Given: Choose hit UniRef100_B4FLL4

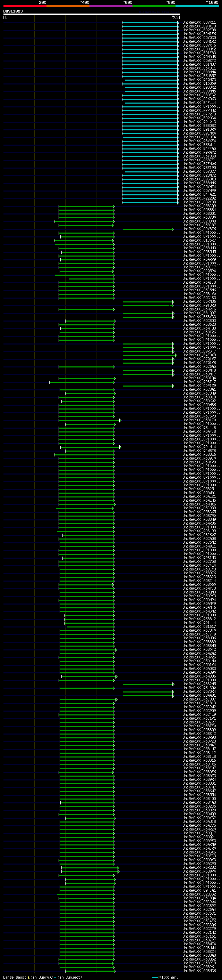Looking at the screenshot, I should (x=199, y=103).
